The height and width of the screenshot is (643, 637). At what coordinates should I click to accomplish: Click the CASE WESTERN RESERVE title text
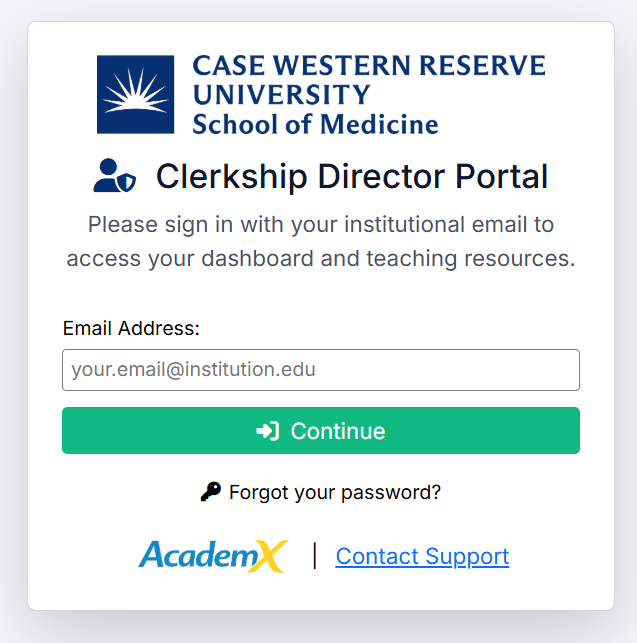[x=369, y=66]
